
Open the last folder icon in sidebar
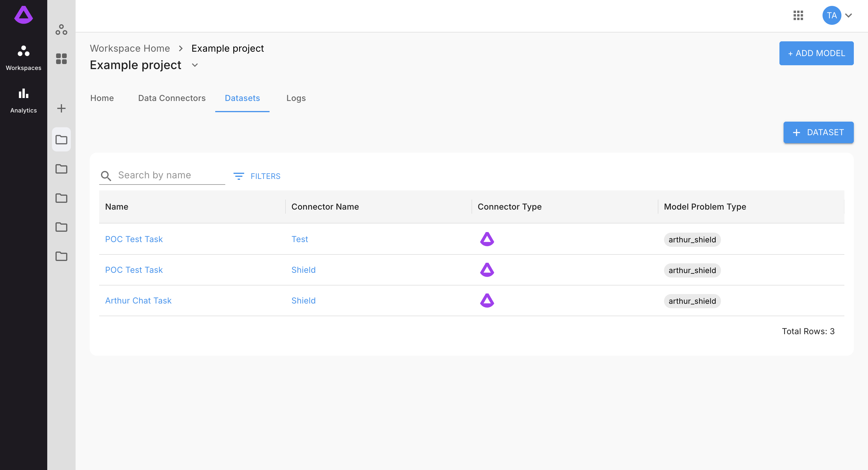pos(61,256)
